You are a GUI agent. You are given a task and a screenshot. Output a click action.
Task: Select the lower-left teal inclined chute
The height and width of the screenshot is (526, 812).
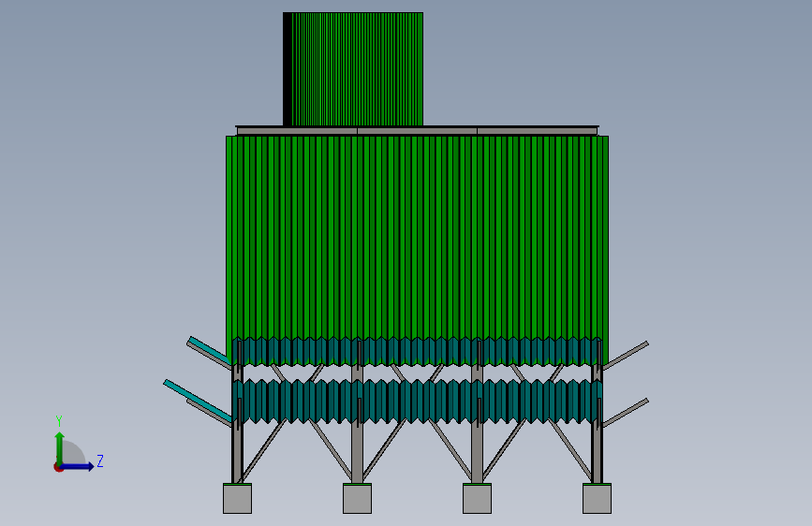[x=198, y=401]
